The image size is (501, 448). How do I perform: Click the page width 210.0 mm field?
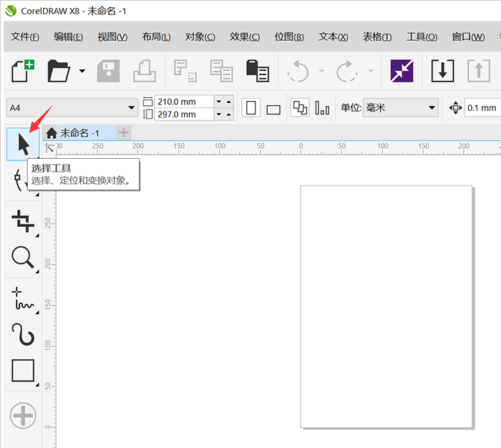pyautogui.click(x=184, y=102)
